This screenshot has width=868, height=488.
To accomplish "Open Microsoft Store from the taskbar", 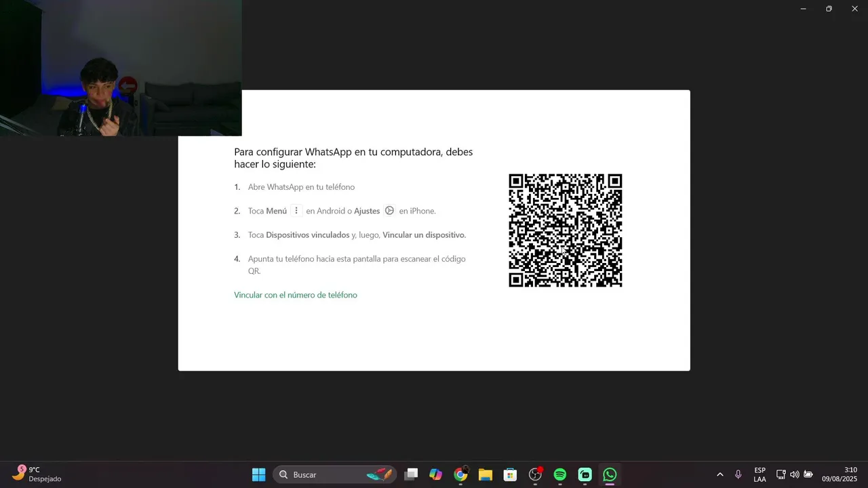I will pyautogui.click(x=511, y=474).
